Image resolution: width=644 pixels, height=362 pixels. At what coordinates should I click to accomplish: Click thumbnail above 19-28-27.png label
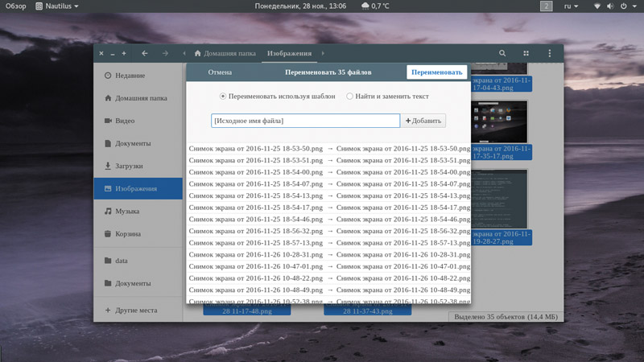pos(499,199)
